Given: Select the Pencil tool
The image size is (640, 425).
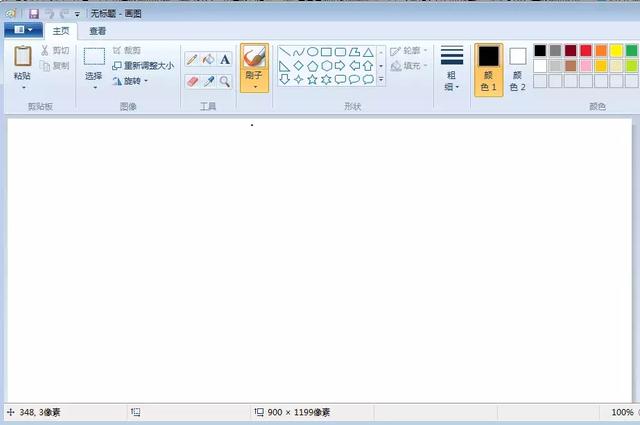Looking at the screenshot, I should pos(192,59).
